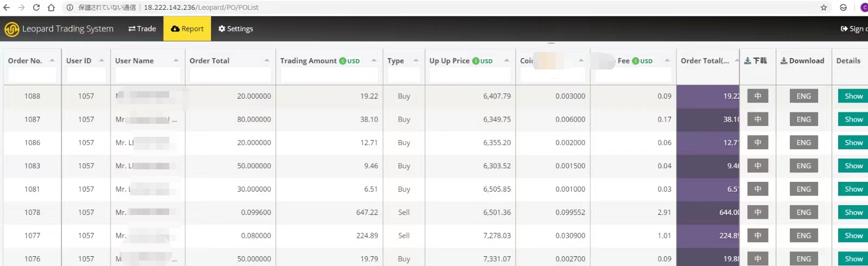Select fee value 2.91 cell
Image resolution: width=868 pixels, height=266 pixels.
pos(633,212)
